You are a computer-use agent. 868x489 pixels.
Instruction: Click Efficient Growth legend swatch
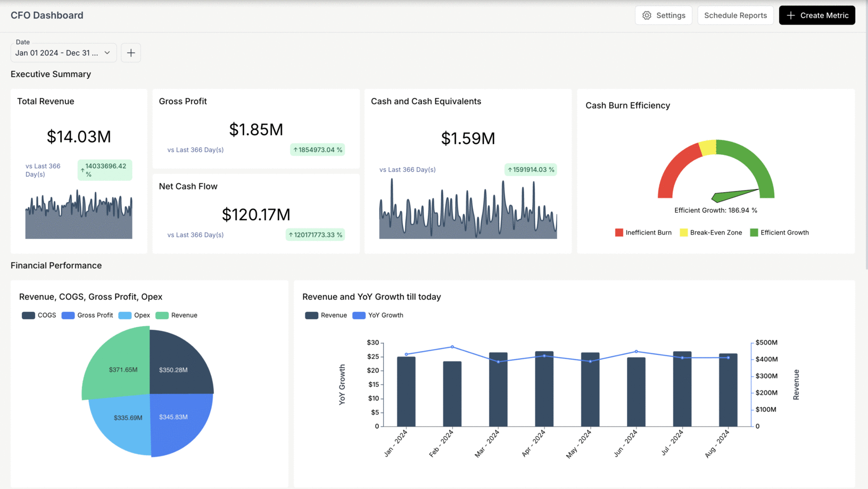pos(754,233)
